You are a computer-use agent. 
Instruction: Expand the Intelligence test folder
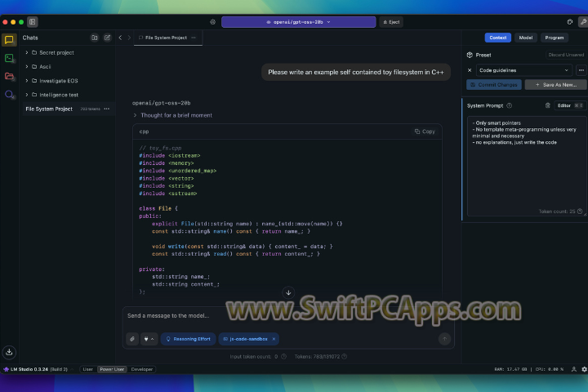click(27, 95)
